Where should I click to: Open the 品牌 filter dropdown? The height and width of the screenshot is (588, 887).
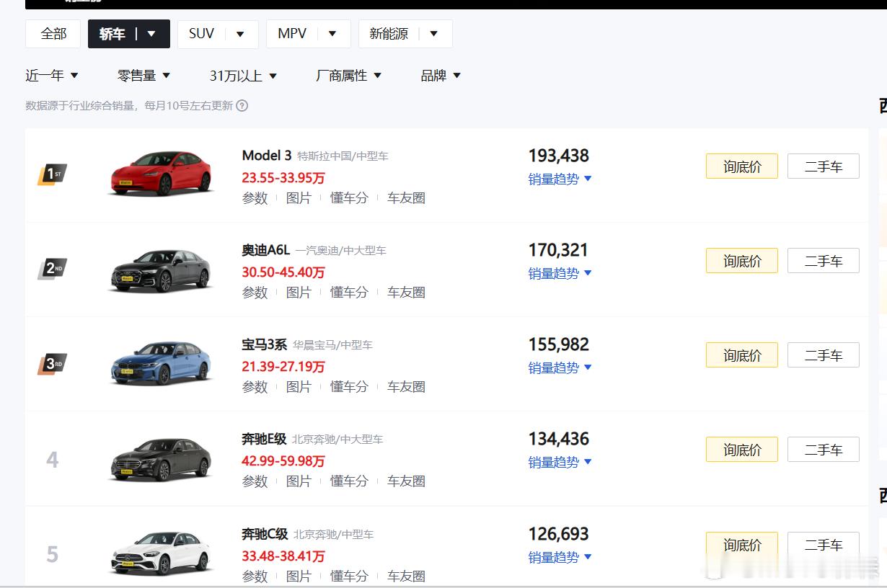(x=441, y=76)
